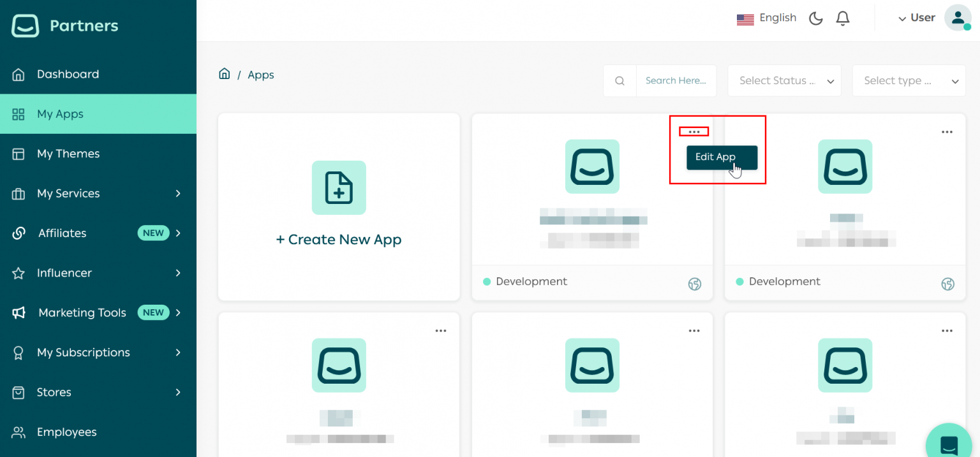This screenshot has height=457, width=980.
Task: Open the notifications bell
Action: coord(843,18)
